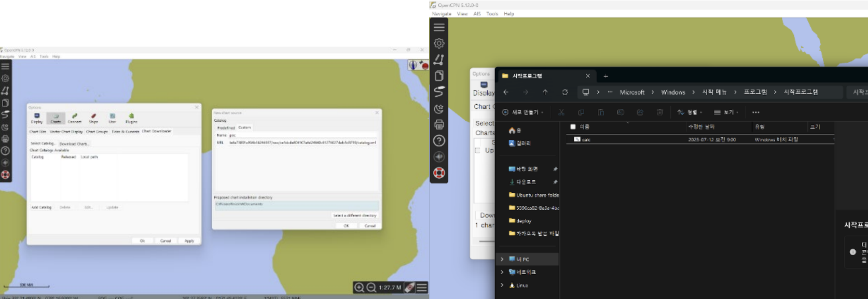Refresh the File Explorer folder view
Image resolution: width=868 pixels, height=299 pixels.
(564, 92)
